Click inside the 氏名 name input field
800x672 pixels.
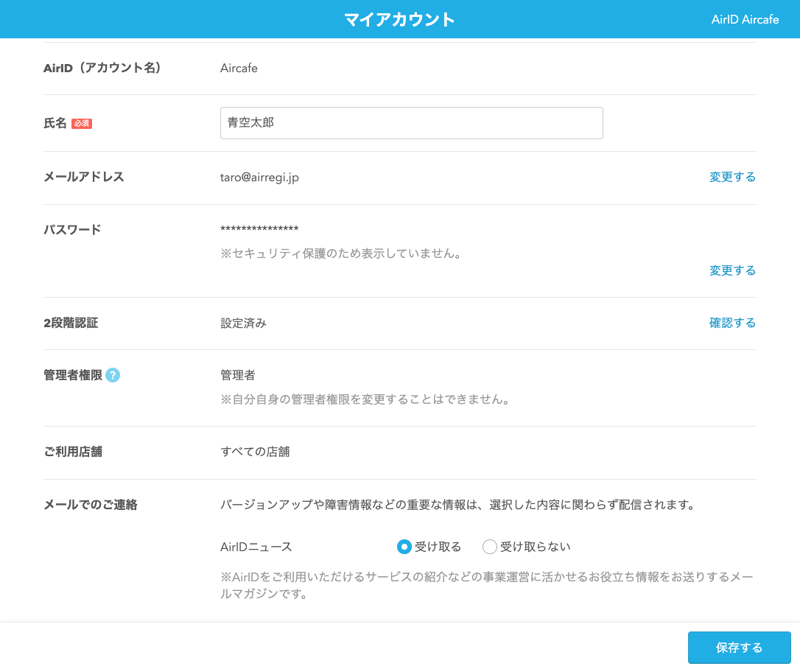click(x=411, y=123)
